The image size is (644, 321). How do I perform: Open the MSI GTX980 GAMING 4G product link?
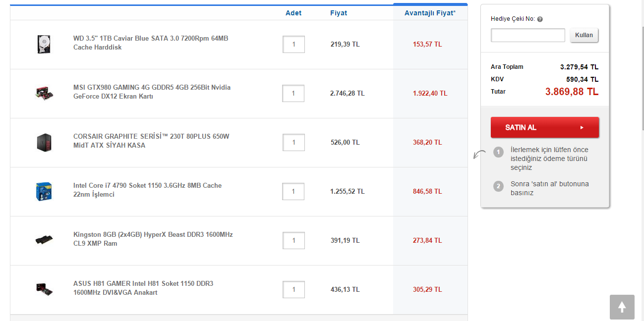pos(152,92)
